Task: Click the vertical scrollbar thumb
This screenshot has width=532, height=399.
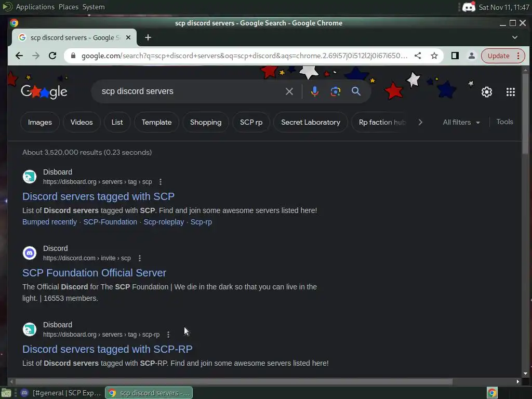Action: click(525, 114)
